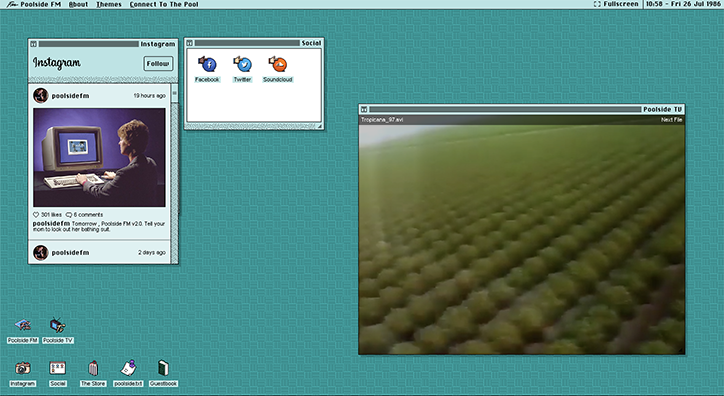This screenshot has width=724, height=396.
Task: Click the 2 days ago timestamp
Action: [152, 252]
